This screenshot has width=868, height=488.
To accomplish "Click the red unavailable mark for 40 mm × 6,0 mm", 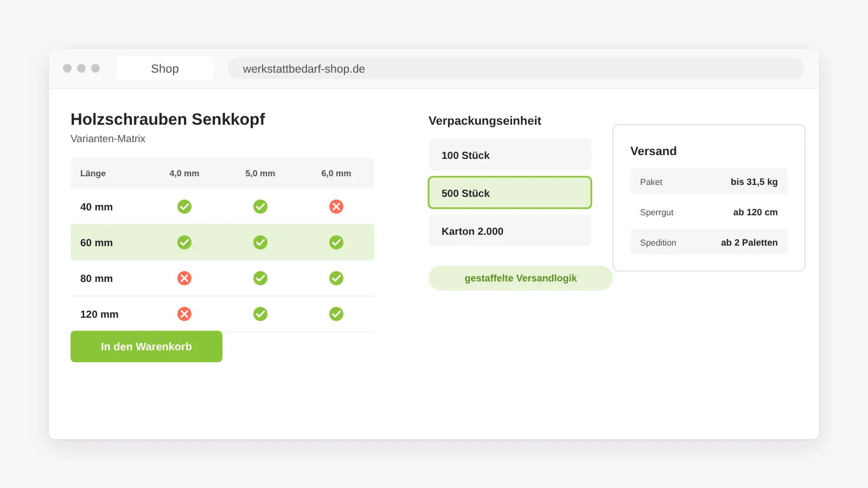I will [336, 207].
